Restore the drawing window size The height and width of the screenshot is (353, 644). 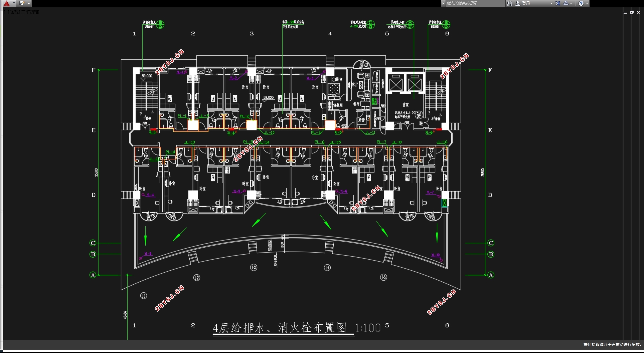pos(632,12)
